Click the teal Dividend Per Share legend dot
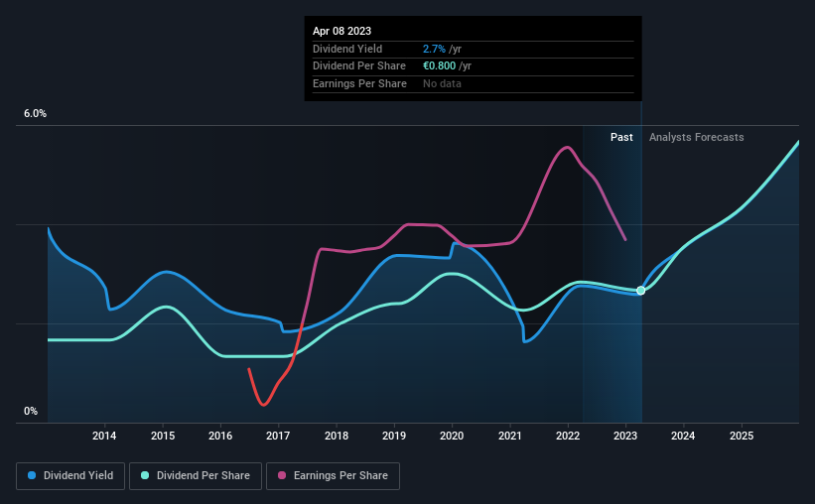This screenshot has width=815, height=504. click(145, 475)
